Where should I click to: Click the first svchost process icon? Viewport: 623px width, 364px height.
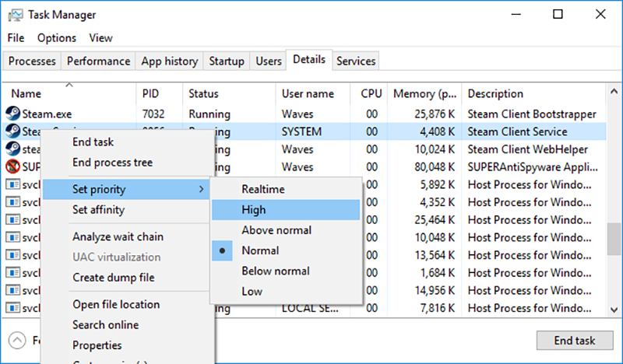(x=12, y=185)
